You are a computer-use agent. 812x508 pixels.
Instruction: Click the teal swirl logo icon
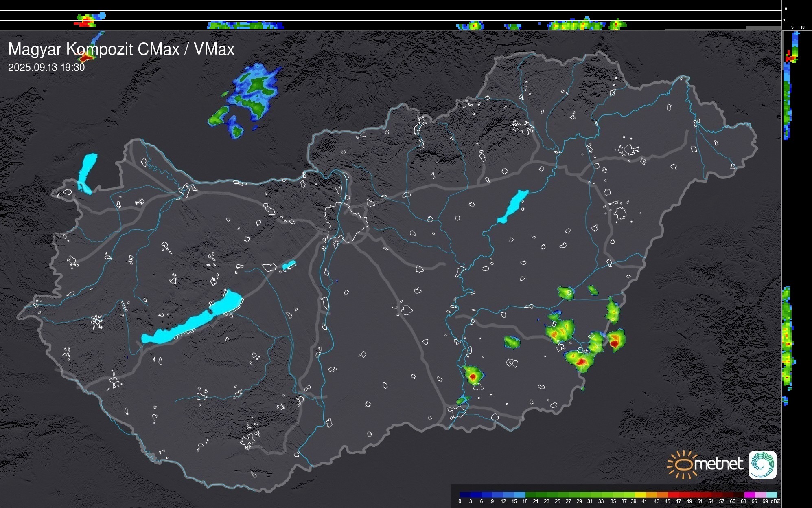point(762,464)
